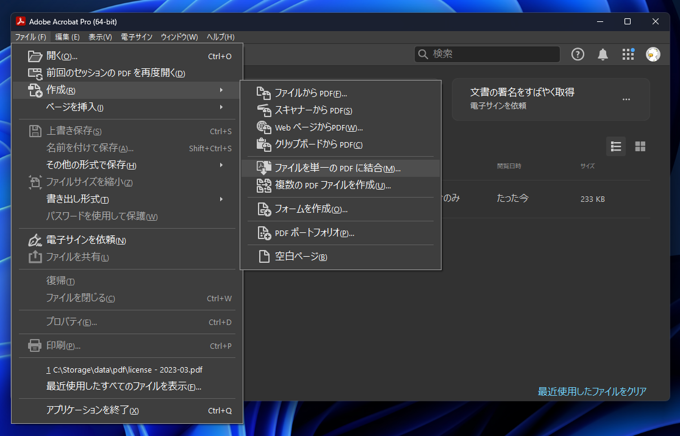The width and height of the screenshot is (680, 436).
Task: Minimize the Acrobat window
Action: pyautogui.click(x=600, y=21)
